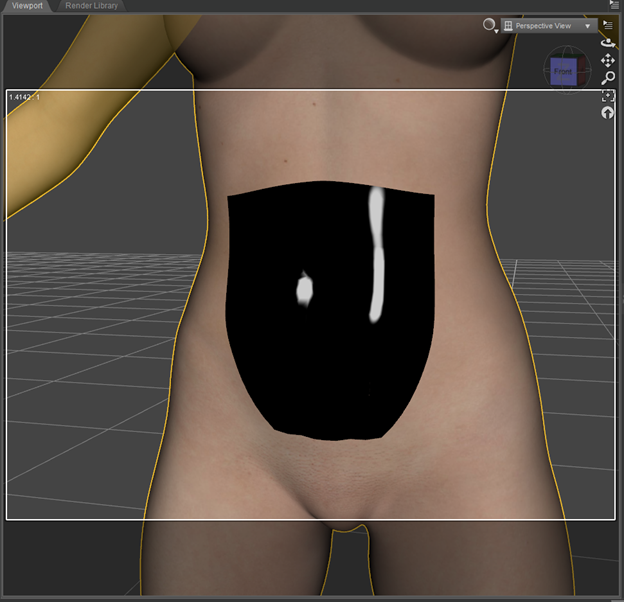The height and width of the screenshot is (602, 624).
Task: Click the orbit camera icon
Action: coord(608,43)
